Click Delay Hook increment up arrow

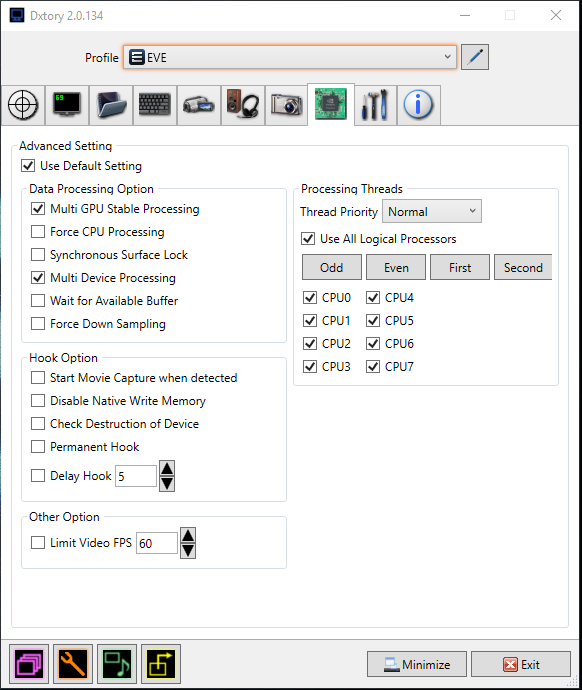(x=167, y=468)
